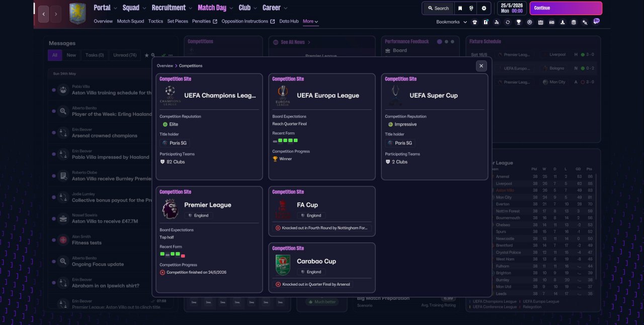
Task: Open the More submenu dropdown
Action: [x=310, y=21]
